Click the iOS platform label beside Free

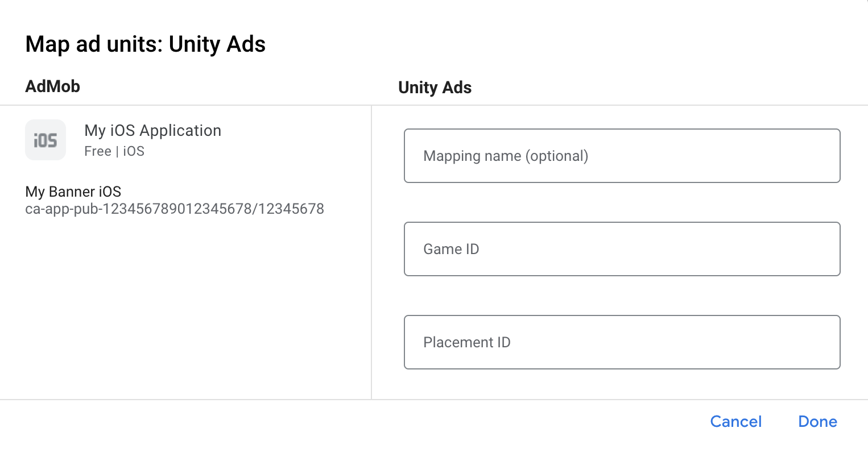click(x=134, y=151)
